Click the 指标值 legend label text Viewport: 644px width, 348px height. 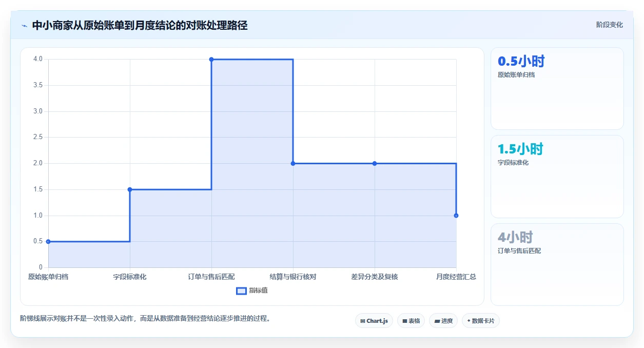click(259, 291)
